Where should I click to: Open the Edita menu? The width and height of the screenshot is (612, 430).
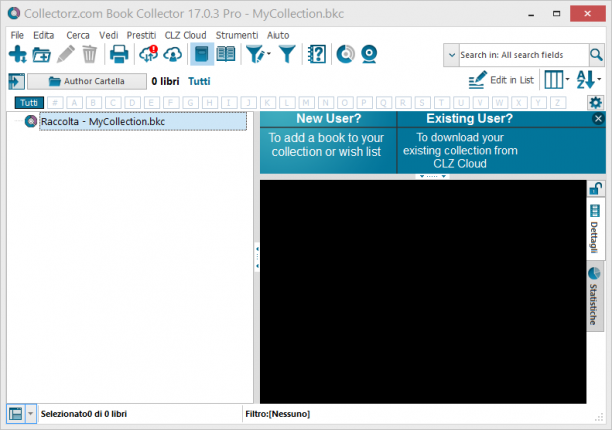point(43,36)
